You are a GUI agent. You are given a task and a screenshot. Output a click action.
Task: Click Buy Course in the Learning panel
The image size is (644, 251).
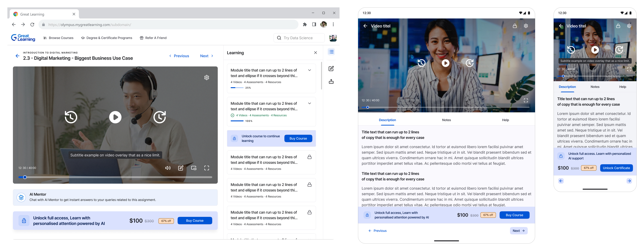298,138
